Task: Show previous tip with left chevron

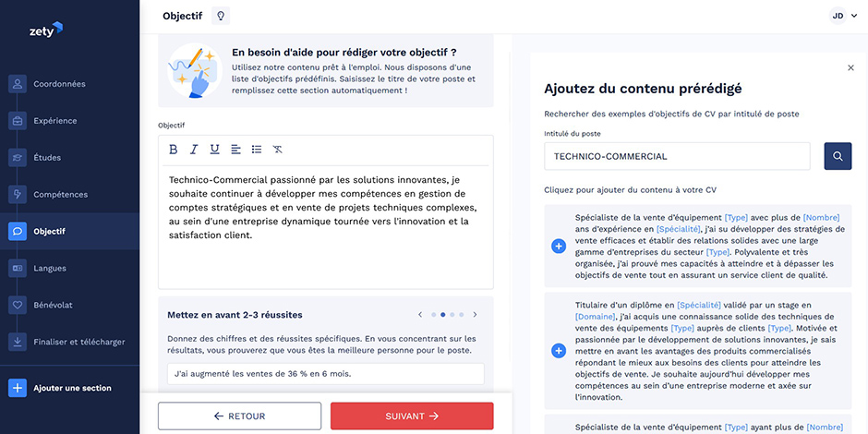Action: (420, 315)
